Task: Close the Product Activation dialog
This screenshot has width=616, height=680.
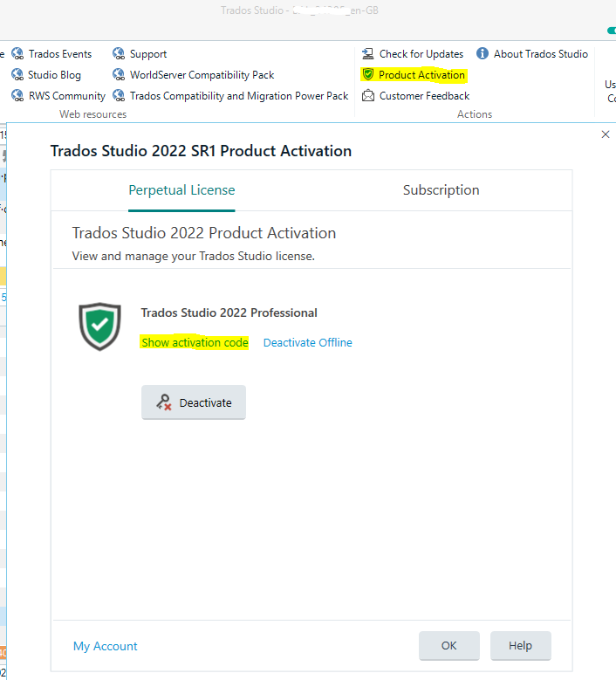Action: coord(606,134)
